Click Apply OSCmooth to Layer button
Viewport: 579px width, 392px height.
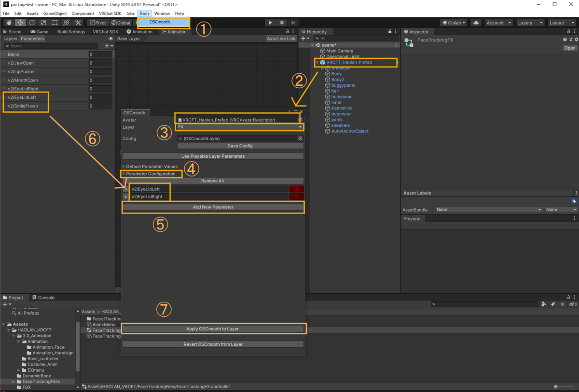[x=213, y=329]
